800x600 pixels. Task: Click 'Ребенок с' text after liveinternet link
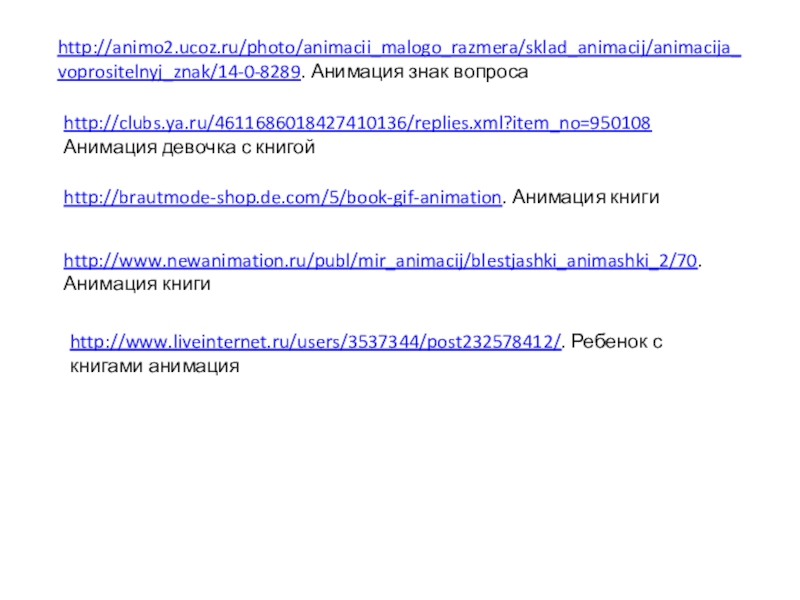617,341
